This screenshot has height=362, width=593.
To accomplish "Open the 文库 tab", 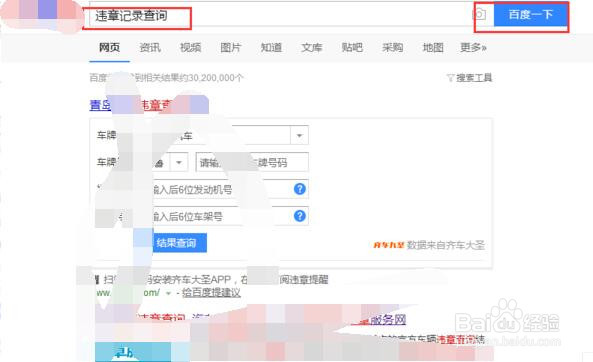I will click(x=312, y=48).
